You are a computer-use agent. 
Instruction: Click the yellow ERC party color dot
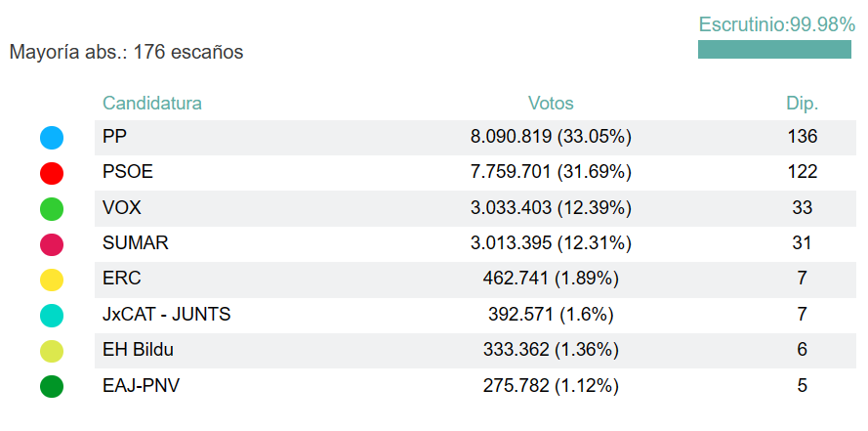click(52, 280)
